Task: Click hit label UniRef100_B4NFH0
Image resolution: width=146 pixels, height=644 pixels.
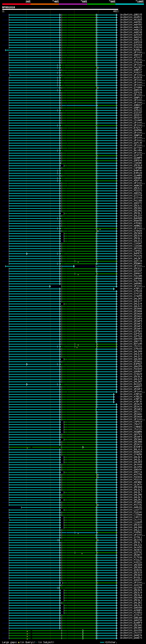Action: click(131, 170)
